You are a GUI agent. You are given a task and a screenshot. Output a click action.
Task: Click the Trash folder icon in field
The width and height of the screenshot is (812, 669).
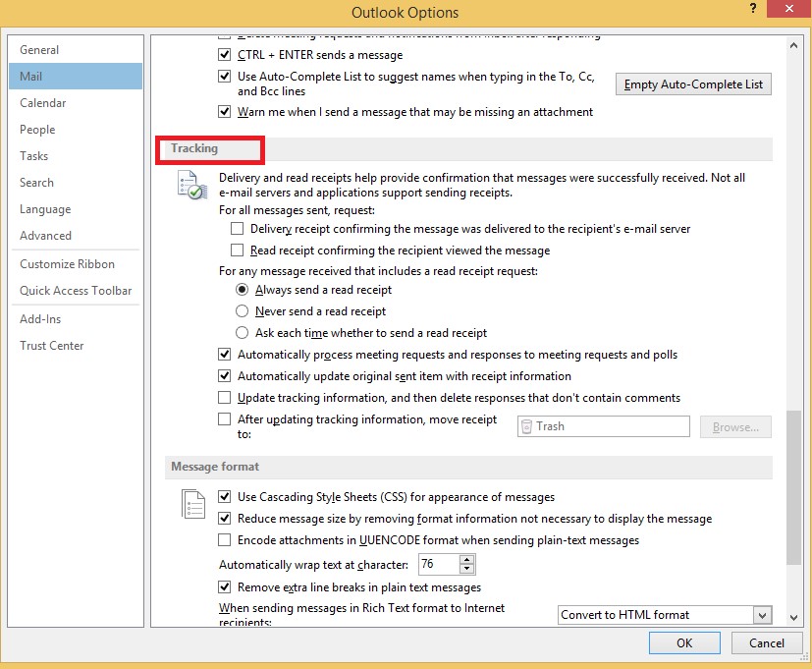point(526,426)
